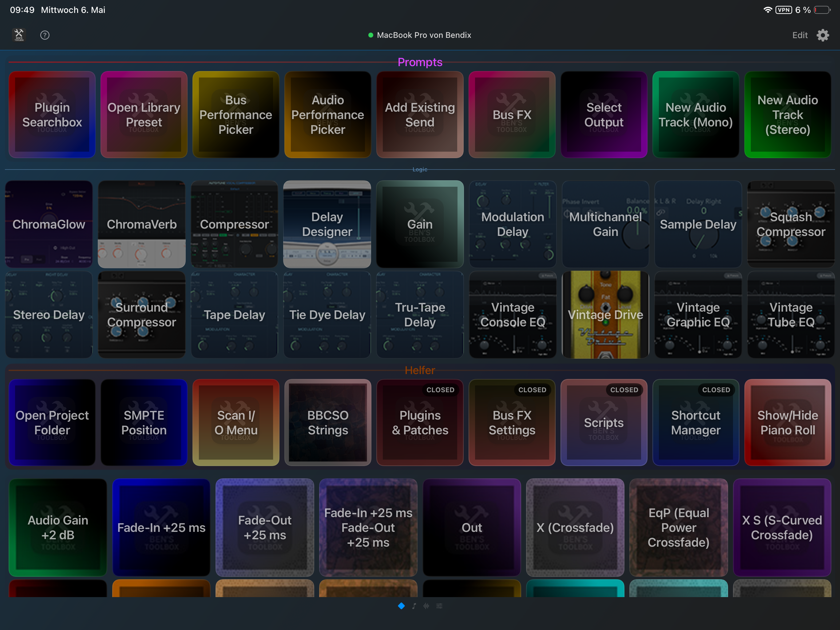This screenshot has height=630, width=840.
Task: Open settings with the gear icon
Action: [822, 35]
